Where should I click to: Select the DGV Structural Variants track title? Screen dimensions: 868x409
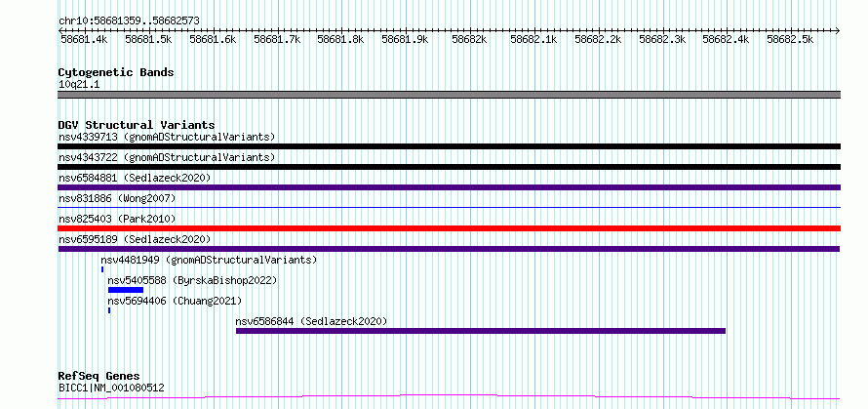(x=137, y=125)
